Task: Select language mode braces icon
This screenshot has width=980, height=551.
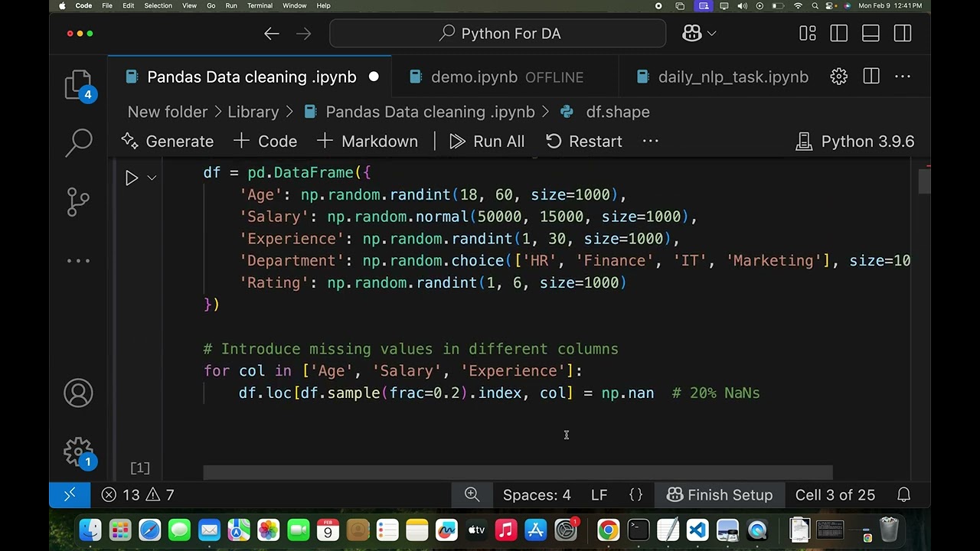Action: (635, 495)
